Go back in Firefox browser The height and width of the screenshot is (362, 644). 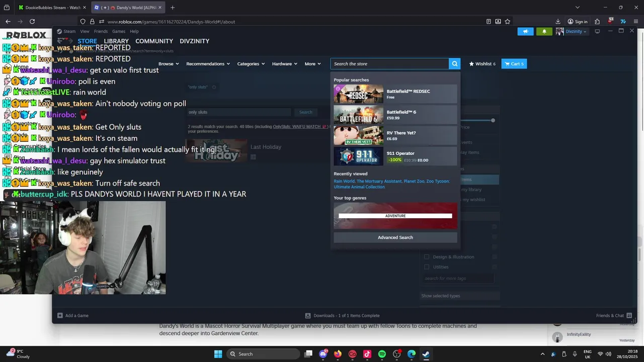pos(8,22)
